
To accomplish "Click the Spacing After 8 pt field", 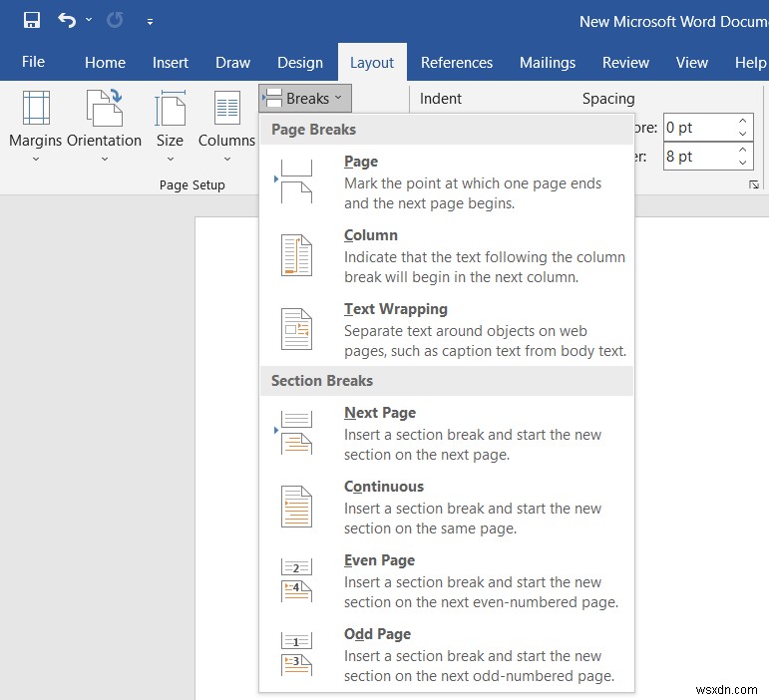I will pos(699,157).
